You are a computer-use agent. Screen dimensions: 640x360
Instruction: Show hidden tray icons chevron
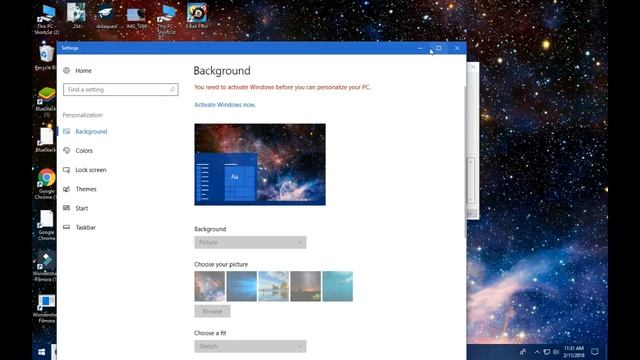coord(537,352)
